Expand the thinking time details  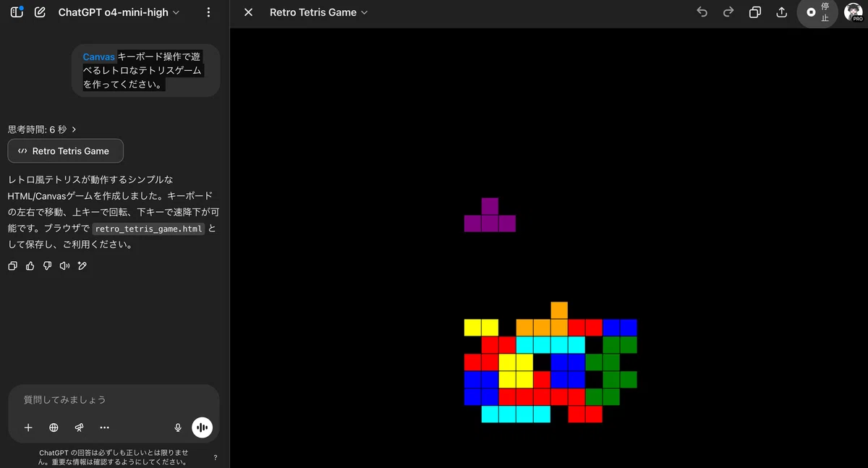tap(42, 129)
